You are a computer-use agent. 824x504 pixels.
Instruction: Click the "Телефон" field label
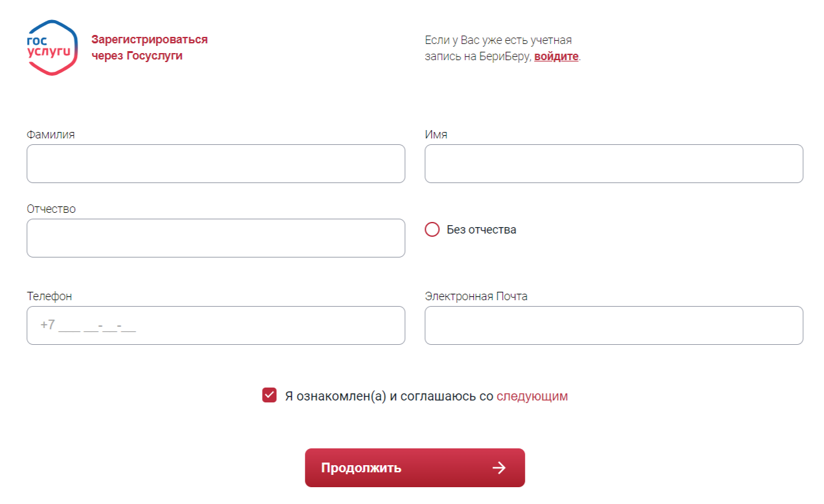pyautogui.click(x=49, y=296)
